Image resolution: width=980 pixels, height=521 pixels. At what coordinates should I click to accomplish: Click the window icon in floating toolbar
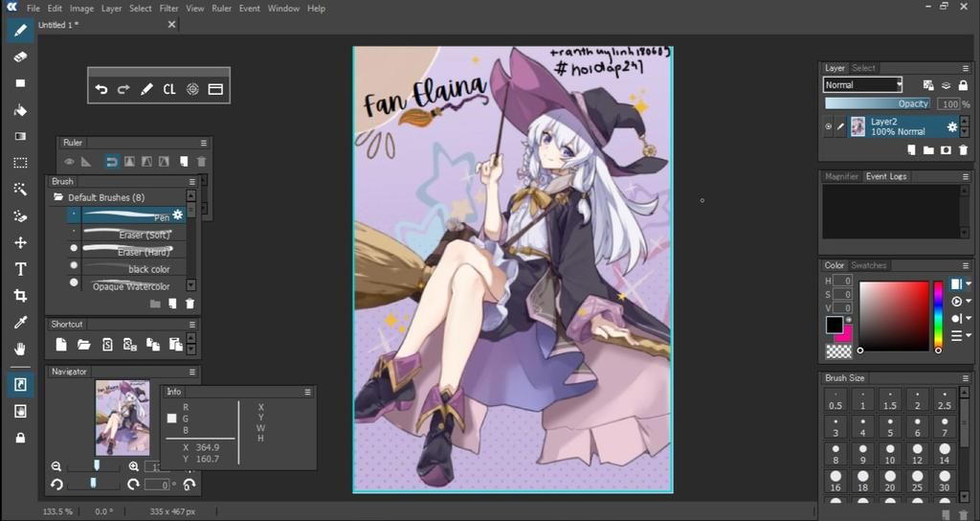[215, 89]
